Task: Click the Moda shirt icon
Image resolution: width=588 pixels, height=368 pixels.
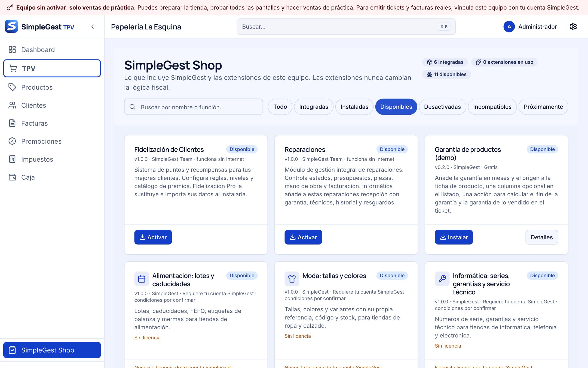Action: click(292, 279)
